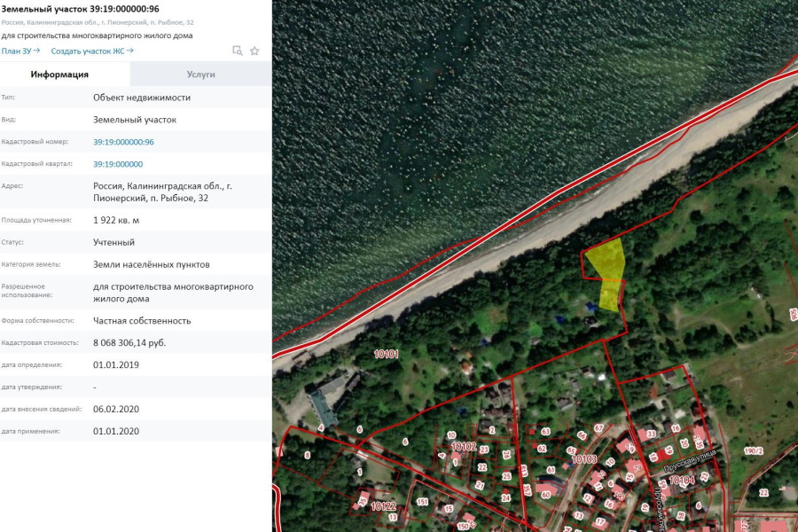798x532 pixels.
Task: Click the cadastral value 8 068 306,14 руб.
Action: (x=129, y=342)
